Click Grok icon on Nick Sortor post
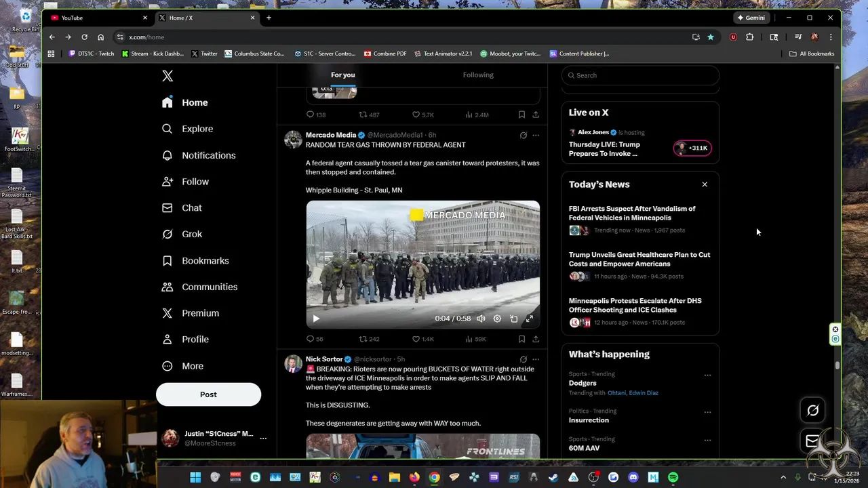868x488 pixels. pyautogui.click(x=523, y=360)
